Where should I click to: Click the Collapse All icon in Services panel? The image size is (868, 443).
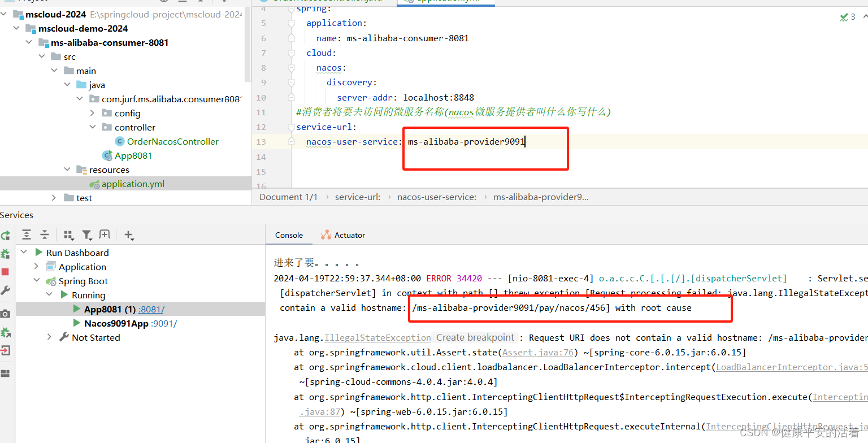pos(44,234)
